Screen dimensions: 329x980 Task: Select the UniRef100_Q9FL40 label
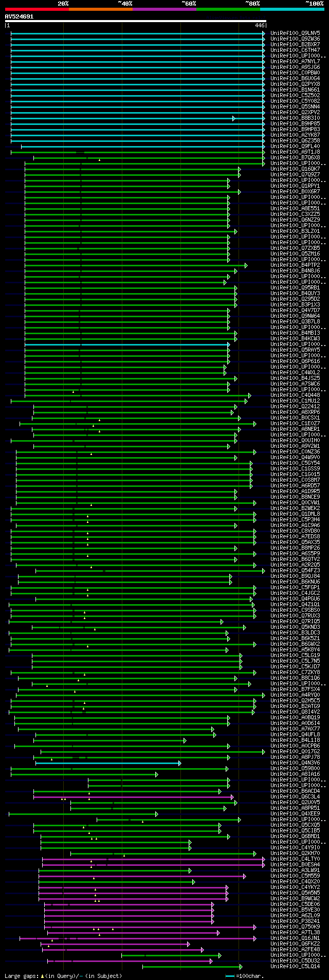click(295, 146)
